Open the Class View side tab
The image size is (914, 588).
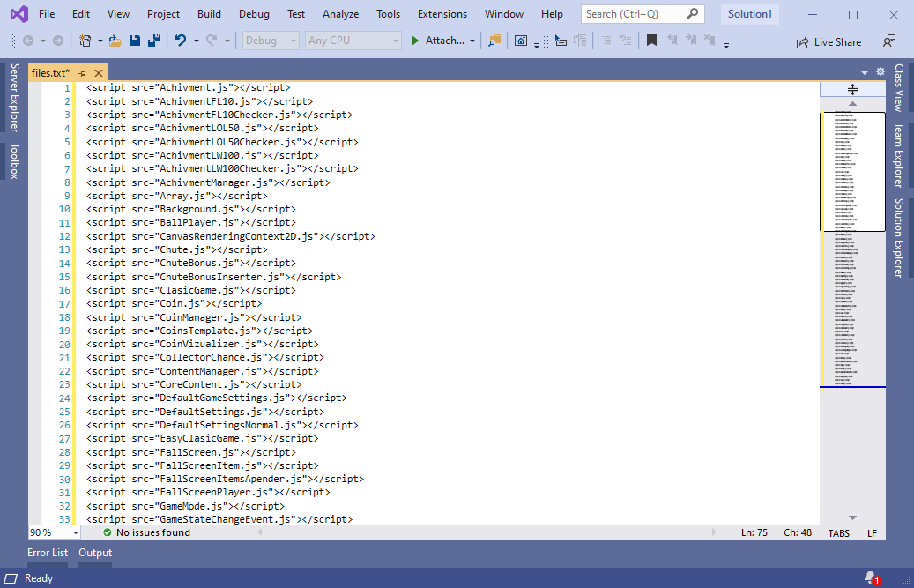click(899, 87)
